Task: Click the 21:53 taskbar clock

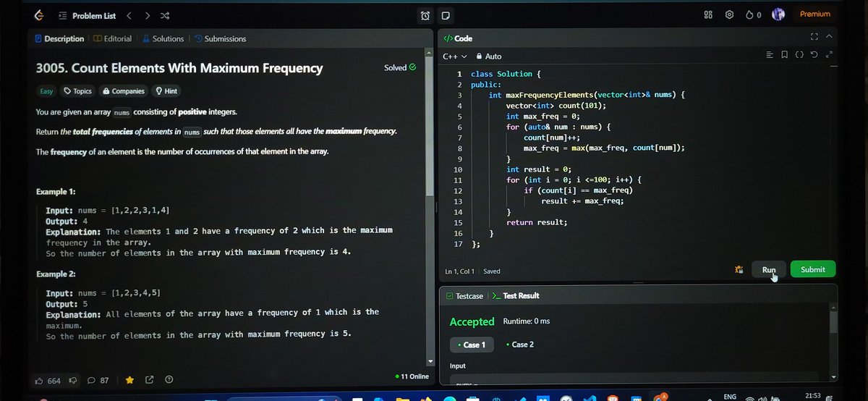Action: [812, 396]
